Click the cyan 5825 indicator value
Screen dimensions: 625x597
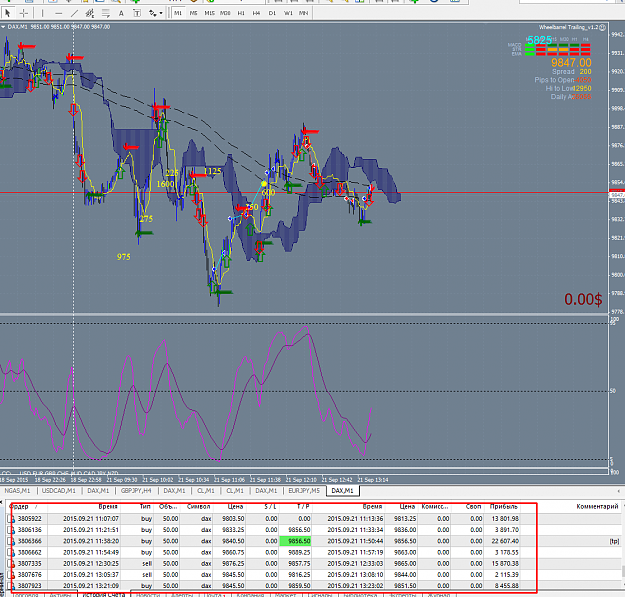tap(540, 40)
